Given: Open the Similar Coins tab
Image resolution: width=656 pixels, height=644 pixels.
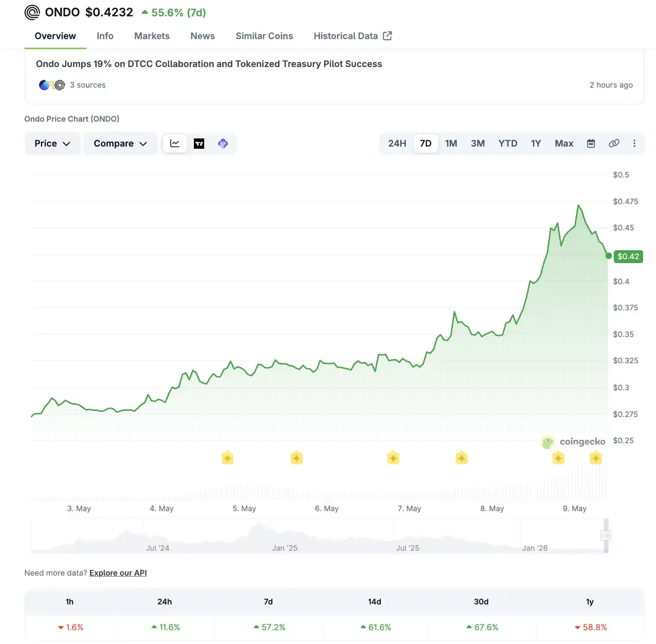Looking at the screenshot, I should (x=264, y=36).
